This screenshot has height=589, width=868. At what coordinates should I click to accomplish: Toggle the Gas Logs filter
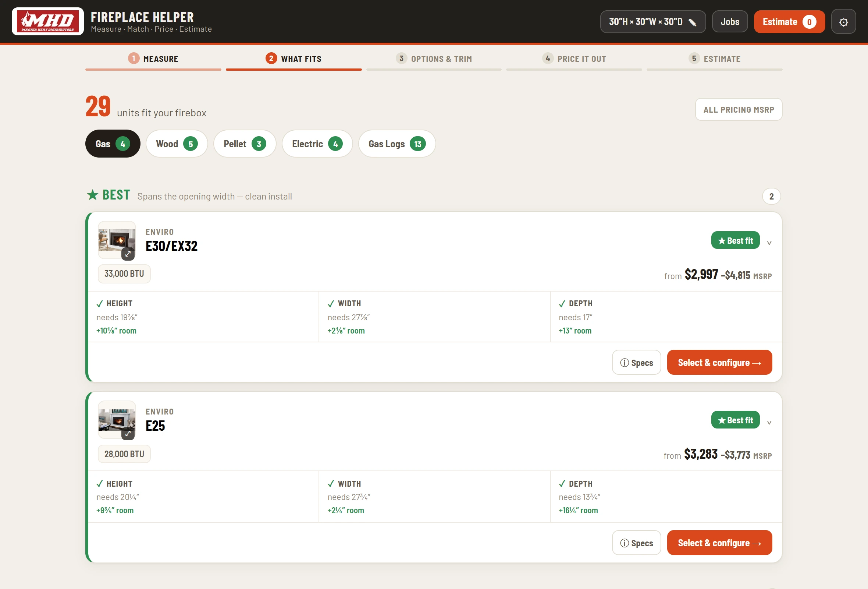(397, 144)
